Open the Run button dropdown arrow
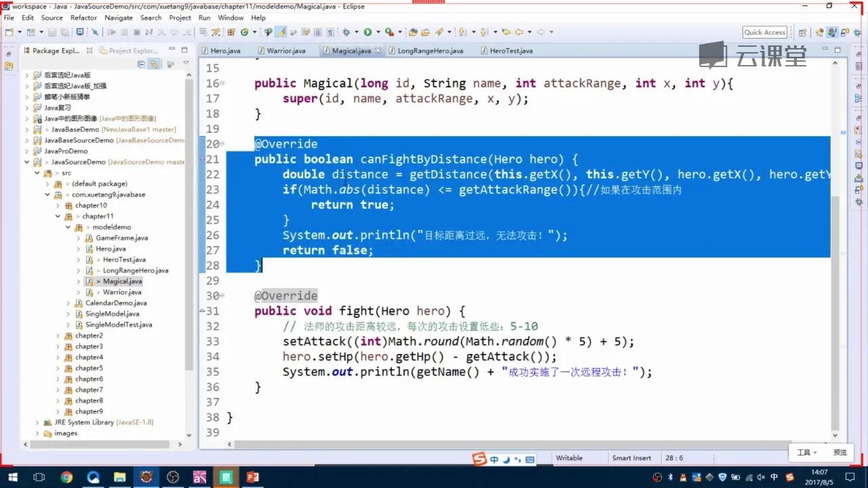The image size is (868, 488). coord(378,32)
